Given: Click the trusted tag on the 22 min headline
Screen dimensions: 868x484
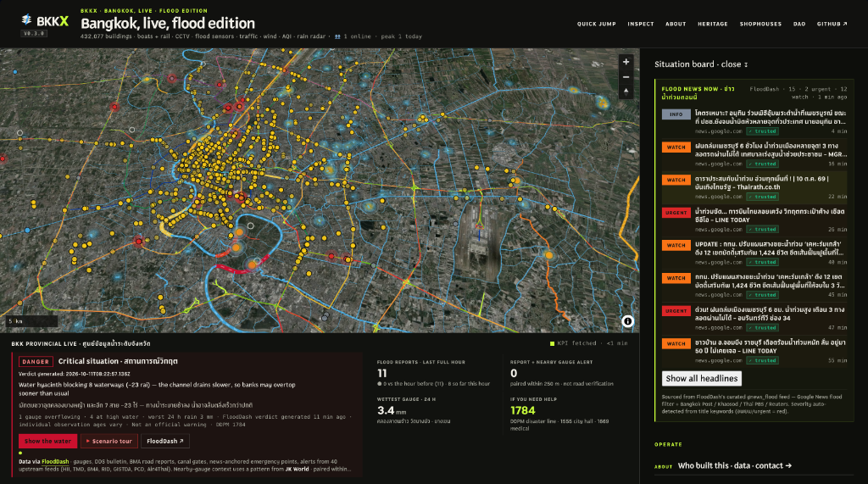Looking at the screenshot, I should [x=762, y=197].
